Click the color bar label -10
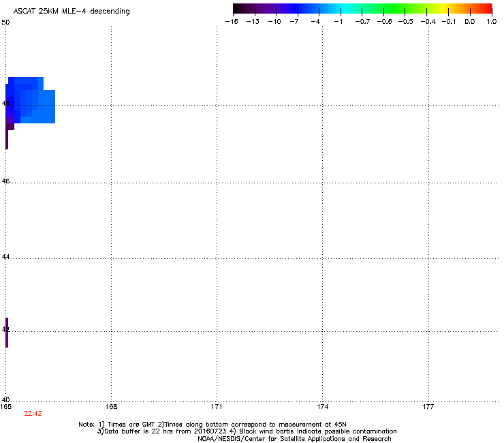 pyautogui.click(x=274, y=22)
